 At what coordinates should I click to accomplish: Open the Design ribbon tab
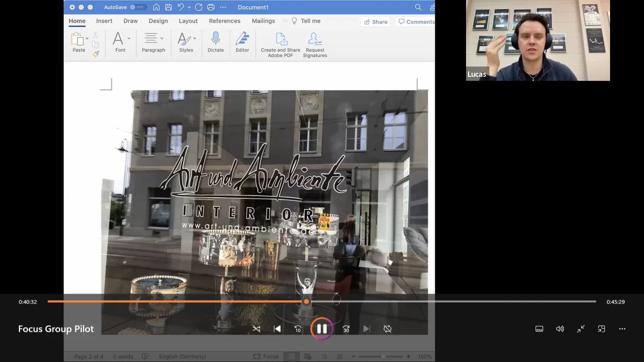(x=158, y=21)
